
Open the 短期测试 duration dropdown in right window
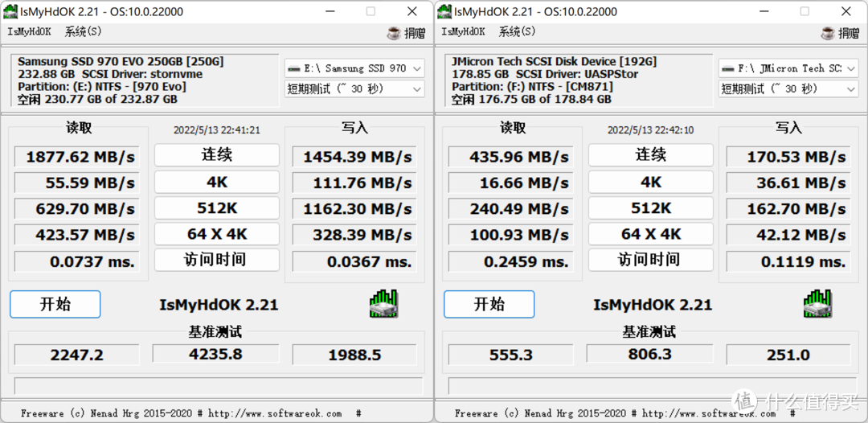pos(789,88)
